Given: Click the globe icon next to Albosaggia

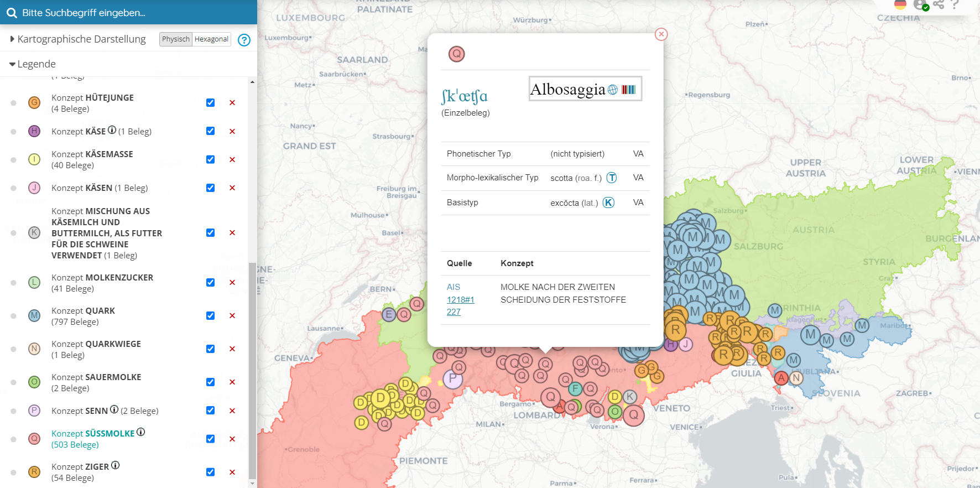Looking at the screenshot, I should [613, 90].
